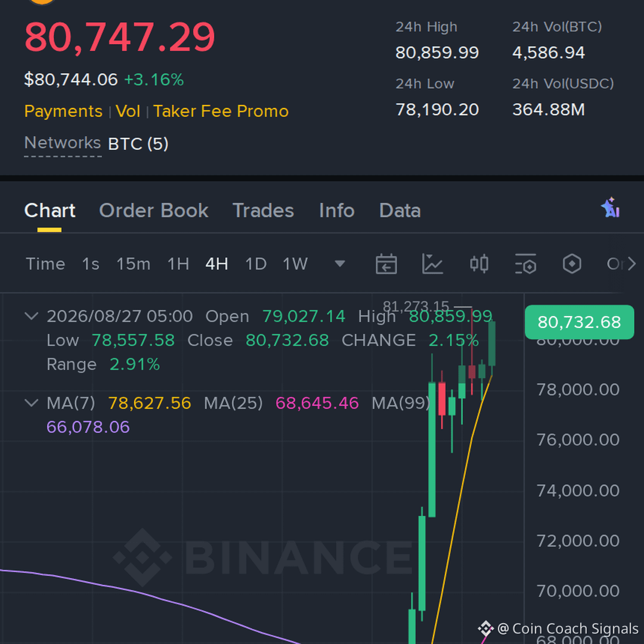The height and width of the screenshot is (644, 644).
Task: Click the 81,273.15 chart high label
Action: (416, 306)
